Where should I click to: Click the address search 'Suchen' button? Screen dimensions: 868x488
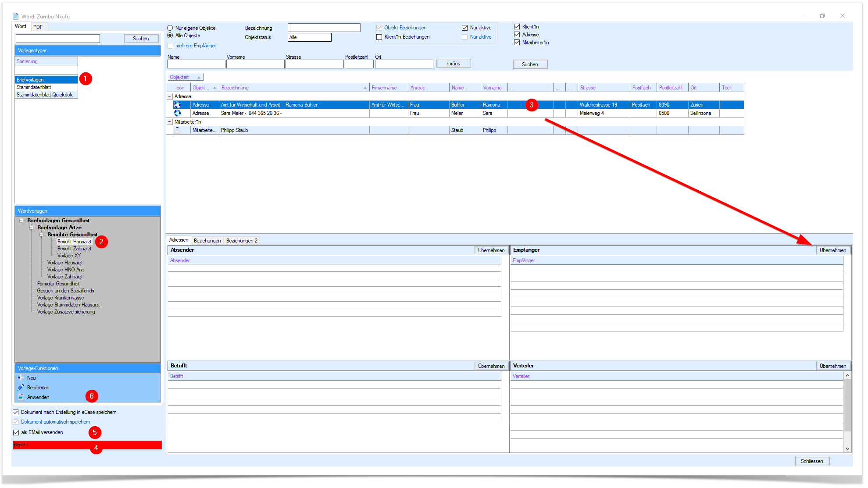530,64
